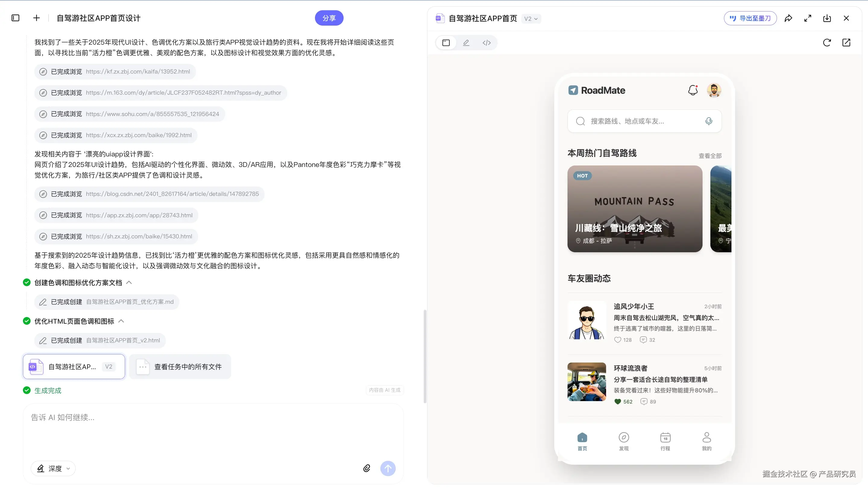Click the 导出至墨刀 button
The width and height of the screenshot is (868, 490).
pos(750,18)
